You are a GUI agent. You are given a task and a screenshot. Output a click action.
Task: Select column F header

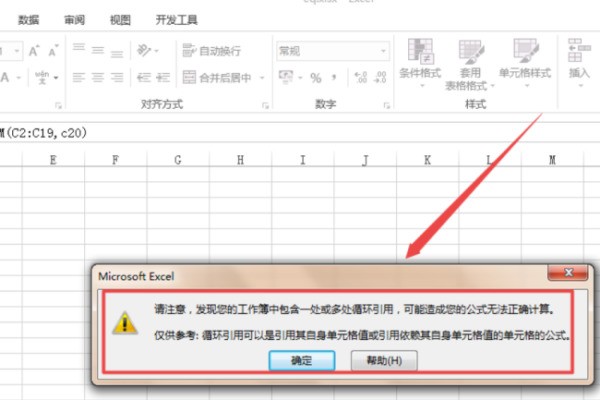click(116, 160)
